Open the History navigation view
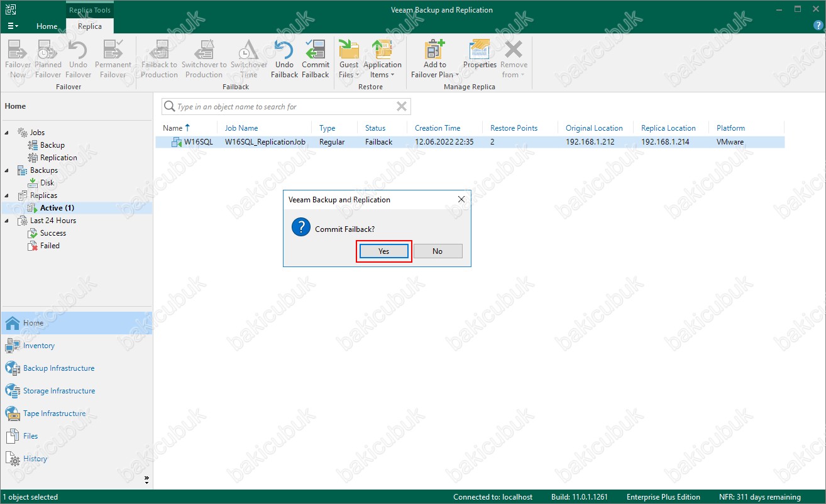The image size is (826, 504). click(76, 459)
